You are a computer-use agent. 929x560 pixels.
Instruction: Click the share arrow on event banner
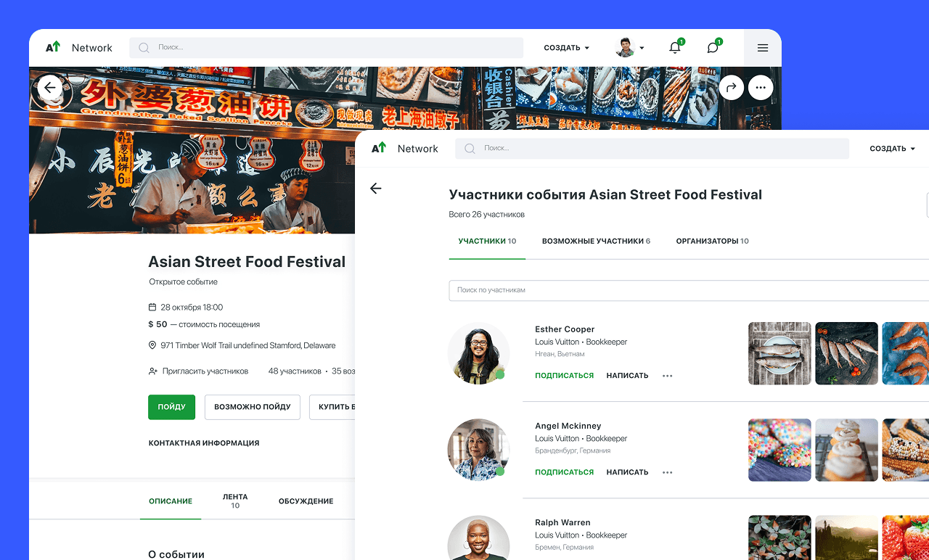732,88
